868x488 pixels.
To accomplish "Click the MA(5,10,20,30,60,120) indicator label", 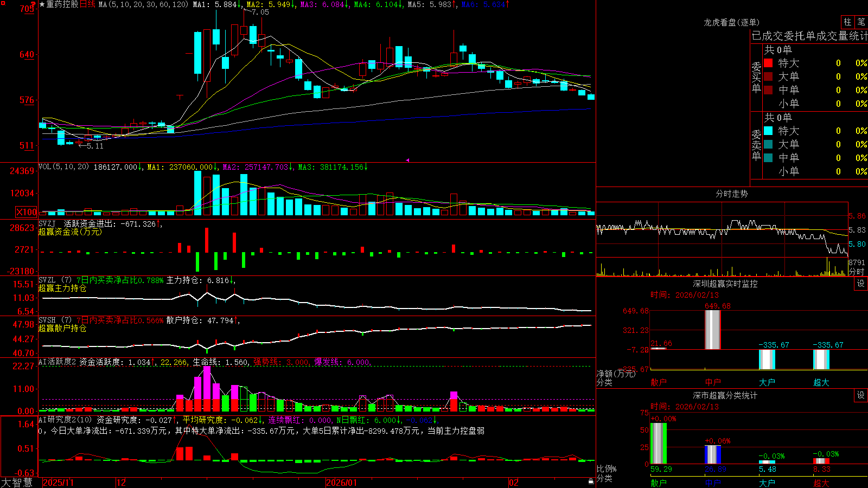I will (144, 4).
